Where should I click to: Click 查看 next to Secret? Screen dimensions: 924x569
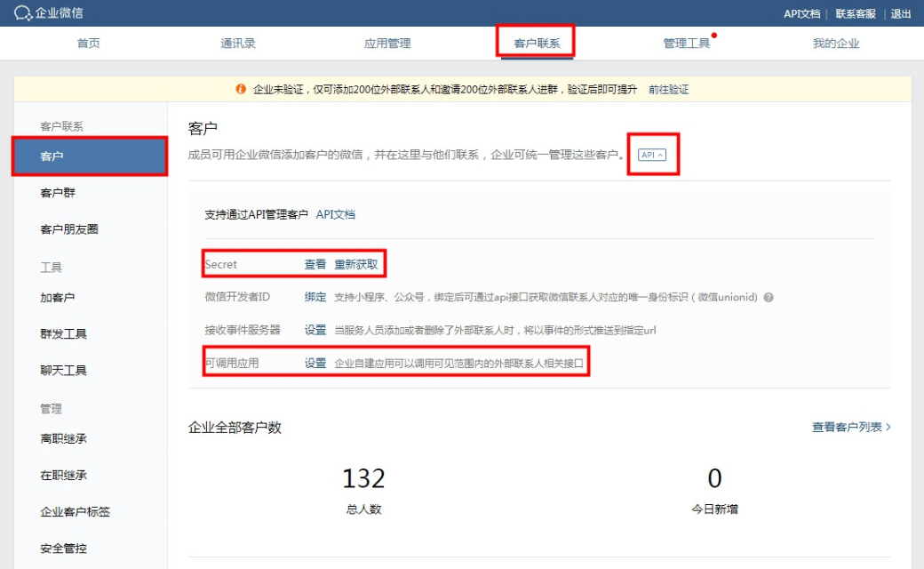[315, 264]
